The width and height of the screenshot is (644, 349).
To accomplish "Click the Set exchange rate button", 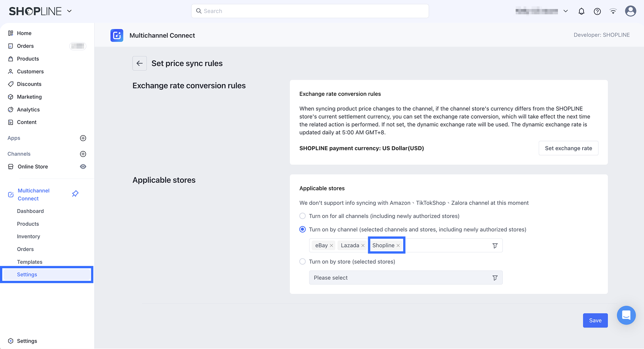I will 568,148.
